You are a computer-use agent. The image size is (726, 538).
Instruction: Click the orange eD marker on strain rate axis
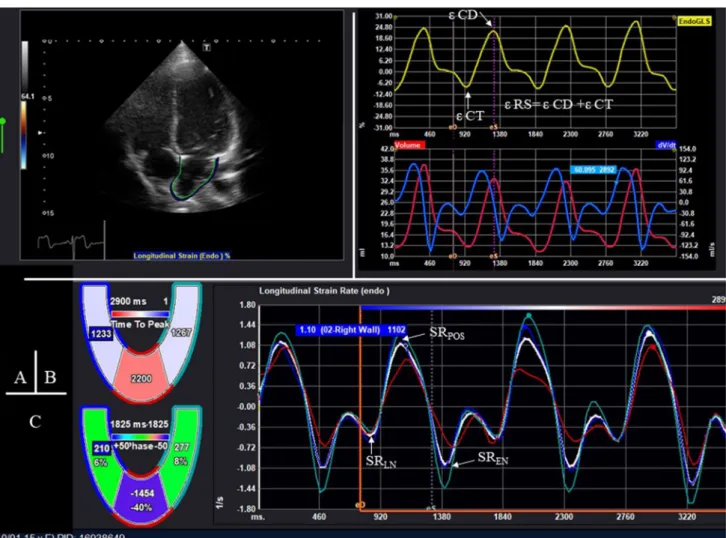[x=360, y=505]
